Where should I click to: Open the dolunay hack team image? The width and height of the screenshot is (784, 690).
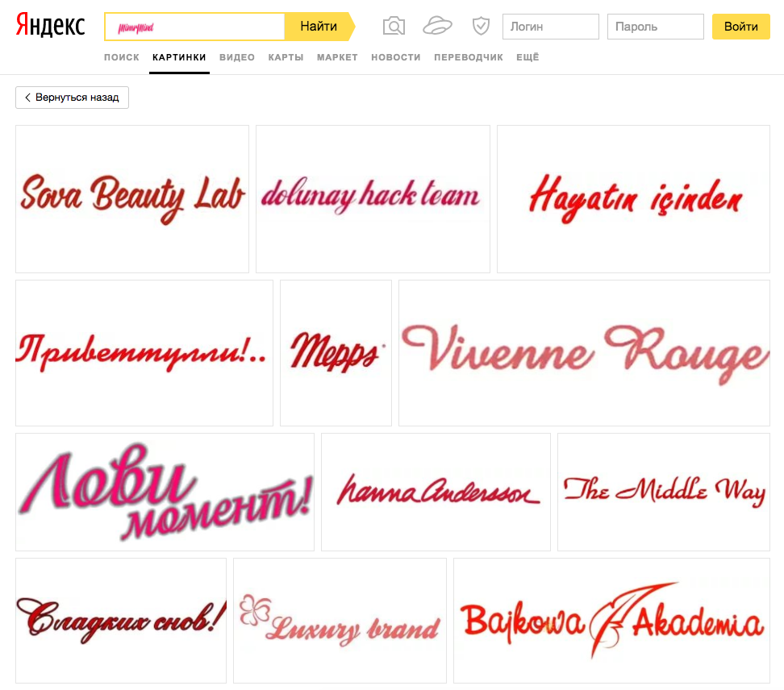[x=373, y=199]
